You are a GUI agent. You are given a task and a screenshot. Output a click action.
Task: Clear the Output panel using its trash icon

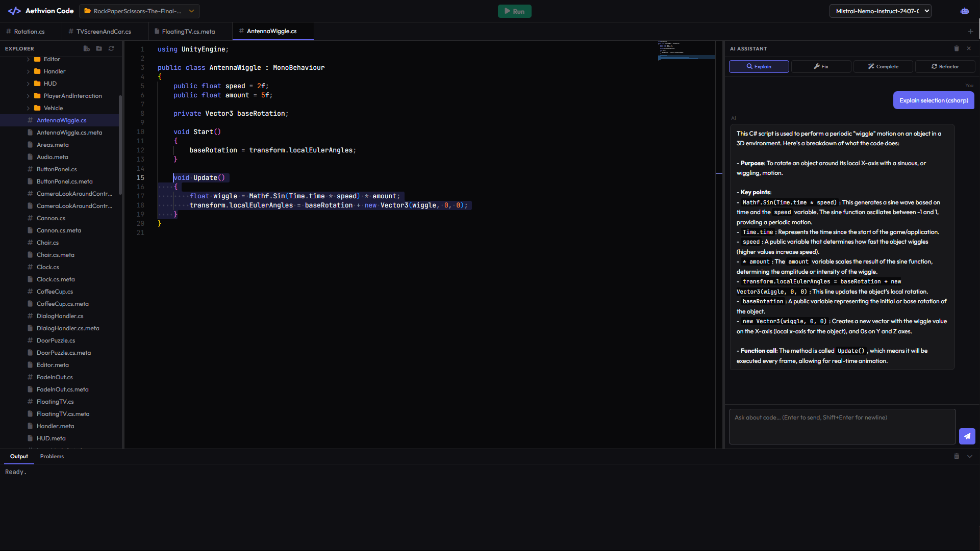tap(957, 456)
